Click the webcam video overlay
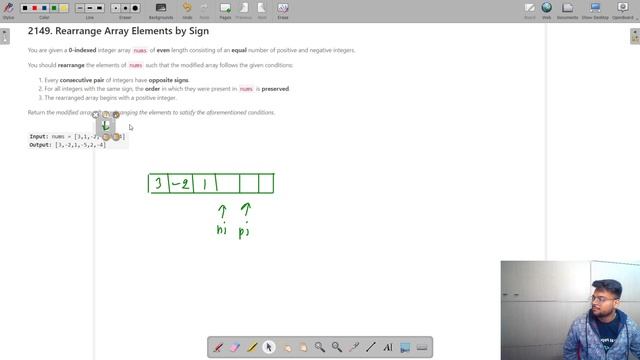Screen dimensions: 640x360 (x=570, y=310)
